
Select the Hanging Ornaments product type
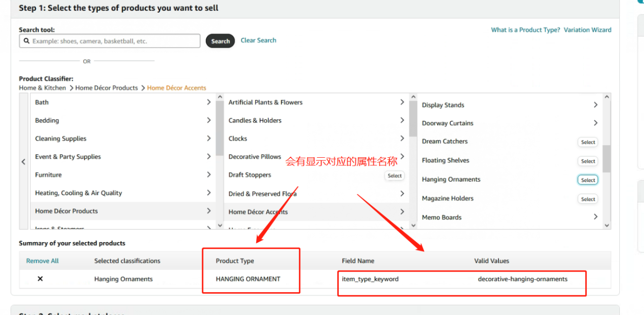click(588, 180)
